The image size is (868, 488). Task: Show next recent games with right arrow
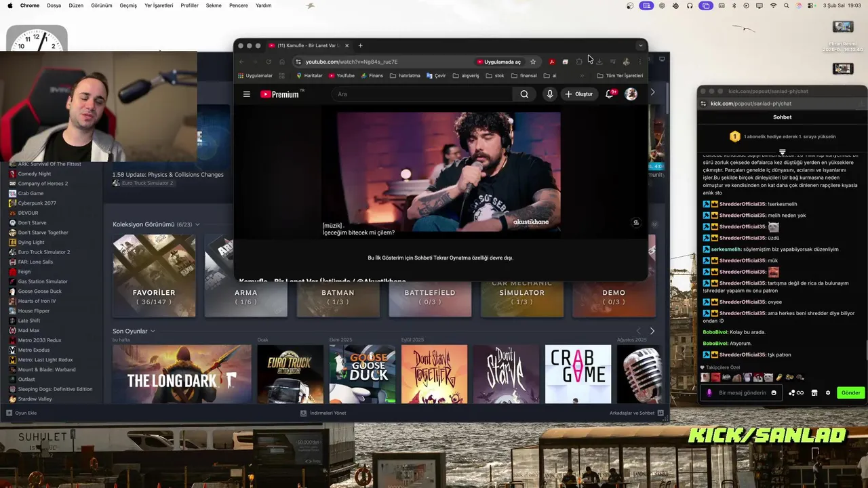click(652, 331)
